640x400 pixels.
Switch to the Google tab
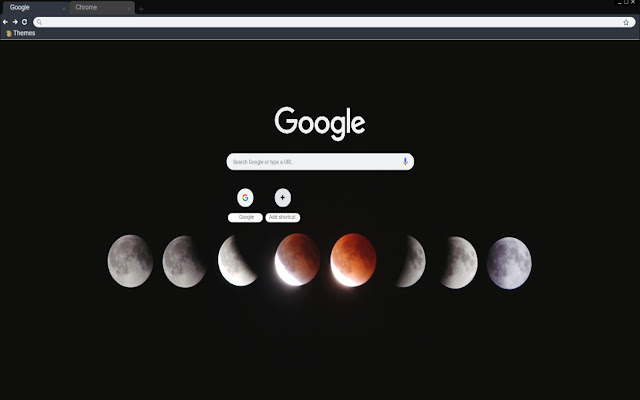[x=36, y=8]
